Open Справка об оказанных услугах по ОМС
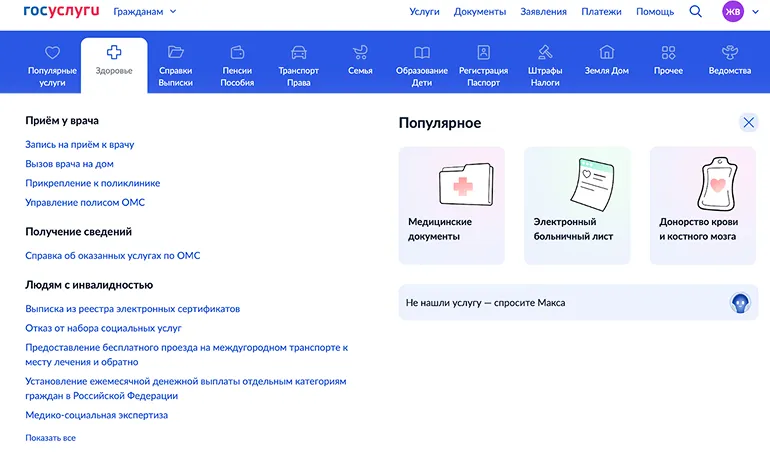Screen dimensions: 770x452 click(113, 255)
